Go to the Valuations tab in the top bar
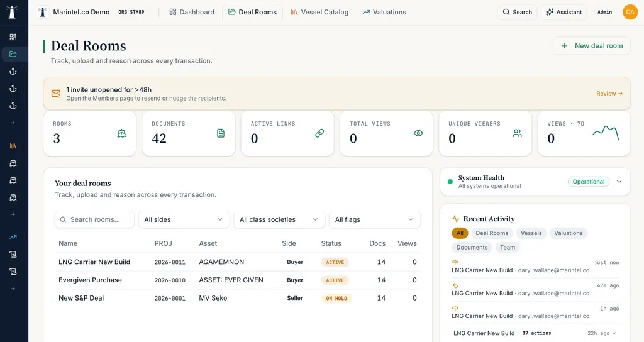 coord(384,13)
